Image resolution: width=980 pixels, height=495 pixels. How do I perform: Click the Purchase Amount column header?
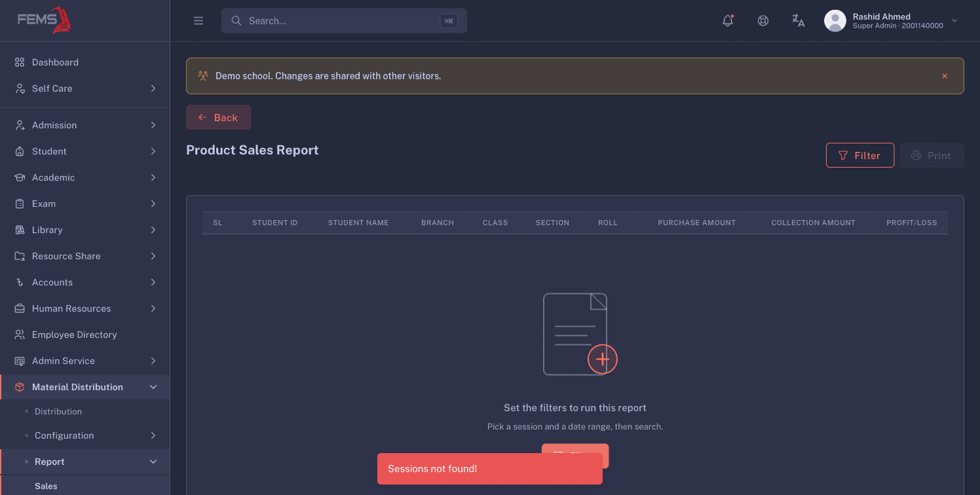696,223
